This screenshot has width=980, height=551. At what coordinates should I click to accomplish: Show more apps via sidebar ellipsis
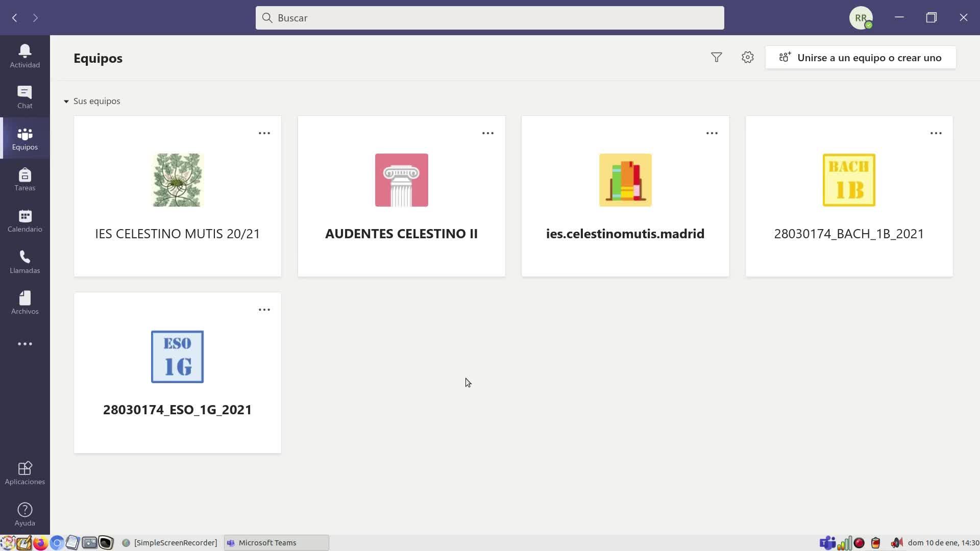[24, 344]
